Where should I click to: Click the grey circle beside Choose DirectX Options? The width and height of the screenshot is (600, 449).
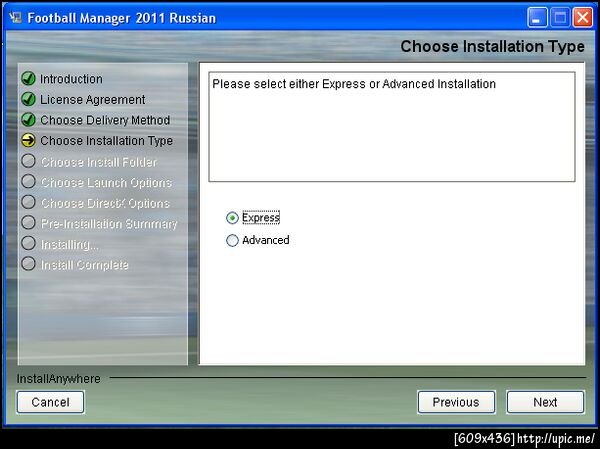point(28,202)
